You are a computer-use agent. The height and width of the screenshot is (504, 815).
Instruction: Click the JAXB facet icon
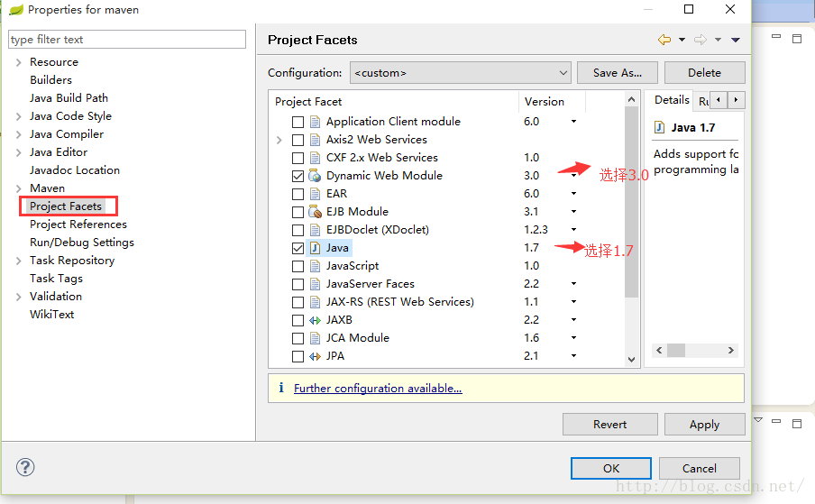coord(315,320)
